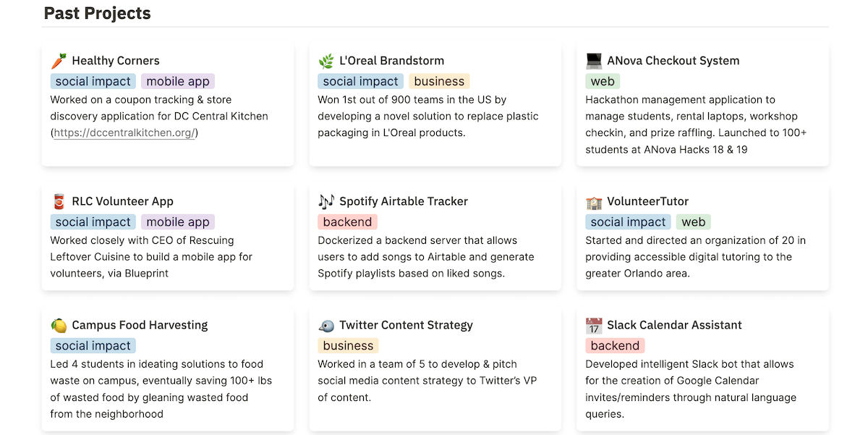The width and height of the screenshot is (868, 435).
Task: Click the music notes icon beside Spotify Airtable Tracker
Action: click(326, 201)
